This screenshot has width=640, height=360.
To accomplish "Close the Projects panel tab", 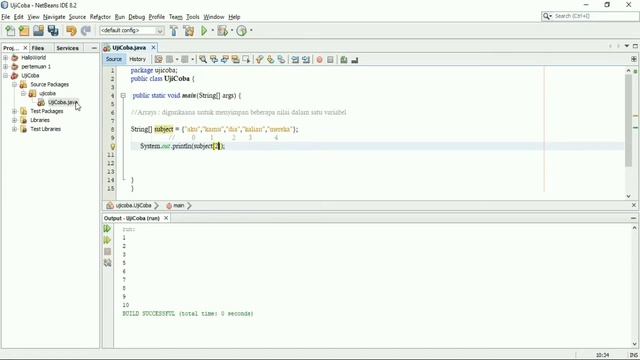I will click(25, 48).
